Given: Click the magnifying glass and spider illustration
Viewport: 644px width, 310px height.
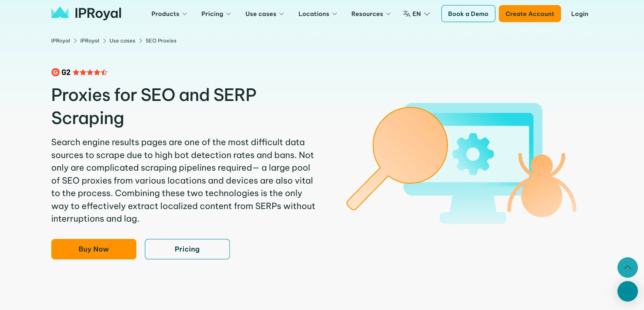Looking at the screenshot, I should coord(461,163).
